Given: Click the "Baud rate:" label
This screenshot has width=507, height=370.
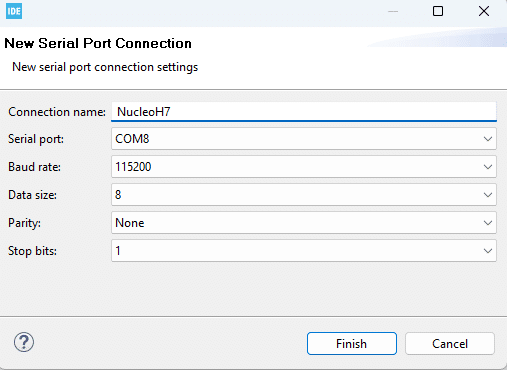Looking at the screenshot, I should 34,167.
